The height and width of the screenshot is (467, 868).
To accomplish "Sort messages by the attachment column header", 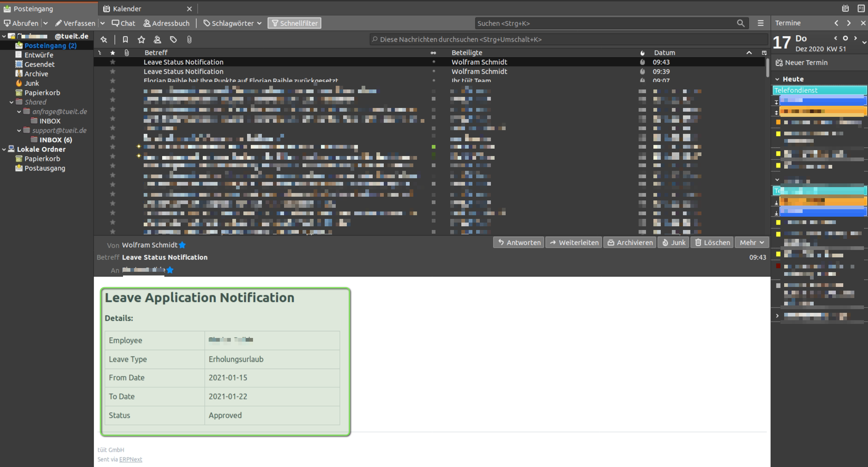I will pyautogui.click(x=127, y=53).
